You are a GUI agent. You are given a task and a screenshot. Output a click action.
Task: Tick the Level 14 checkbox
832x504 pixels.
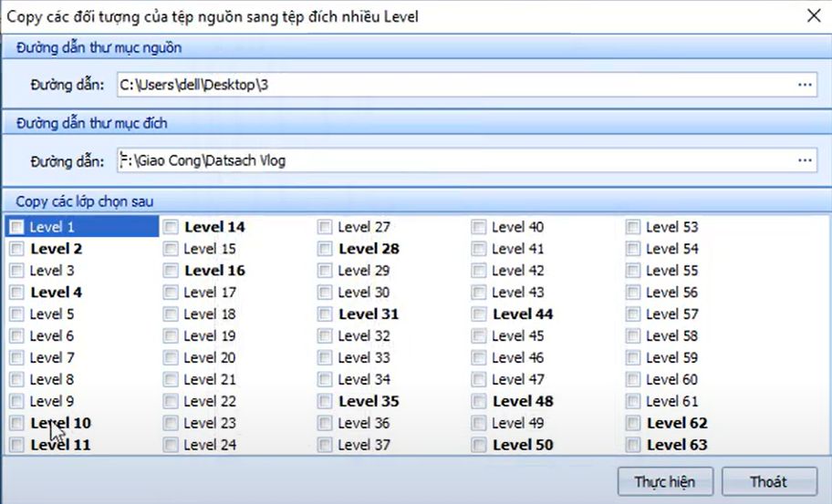[171, 227]
